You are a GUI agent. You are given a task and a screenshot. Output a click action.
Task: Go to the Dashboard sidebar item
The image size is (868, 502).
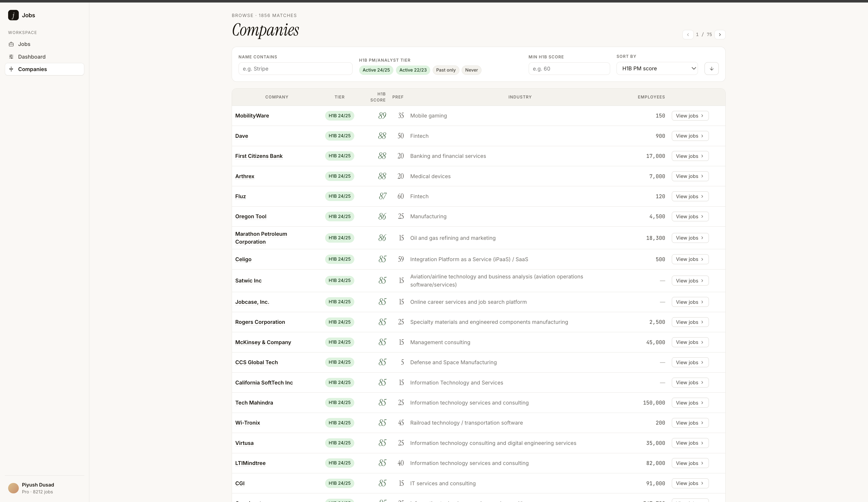coord(44,57)
